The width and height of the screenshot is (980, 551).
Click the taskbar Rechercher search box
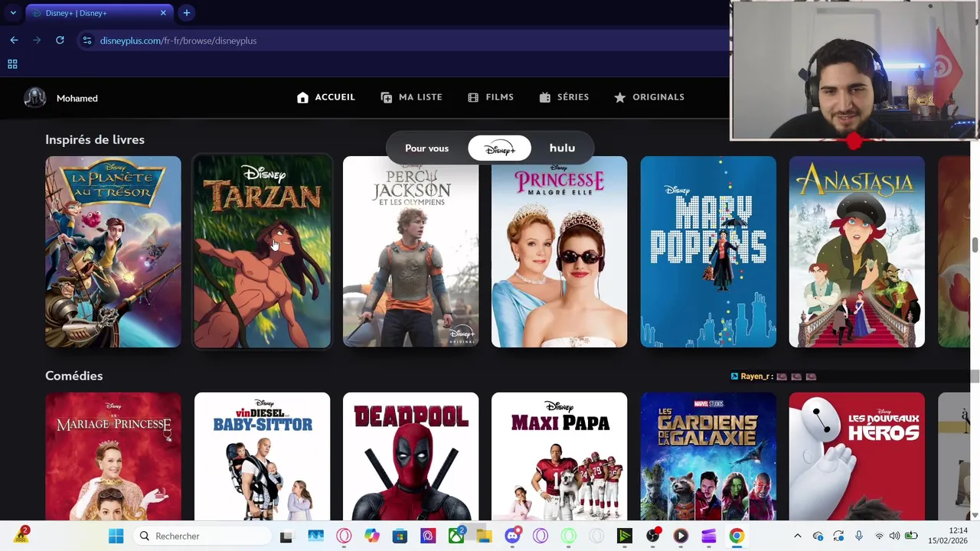point(204,536)
